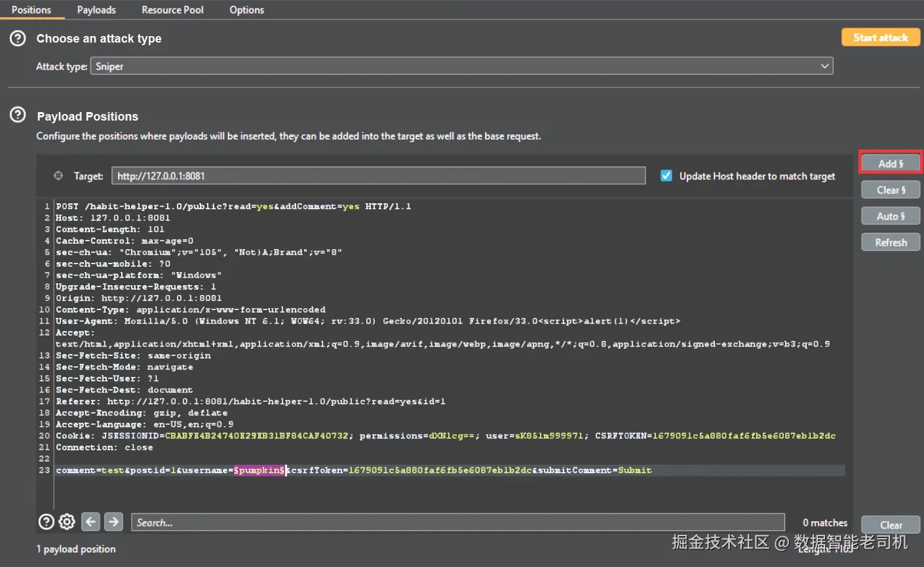Open search help question mark icon
Viewport: 924px width, 567px height.
(x=47, y=522)
